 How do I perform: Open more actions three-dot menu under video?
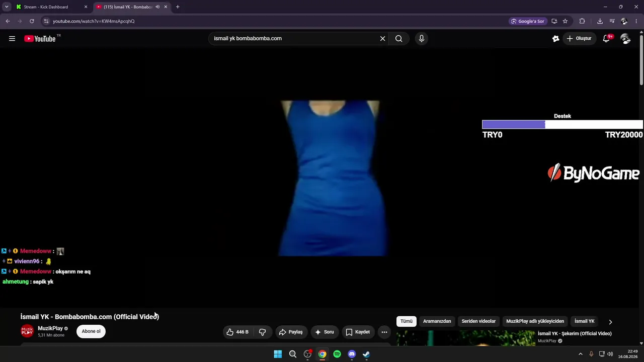tap(384, 332)
